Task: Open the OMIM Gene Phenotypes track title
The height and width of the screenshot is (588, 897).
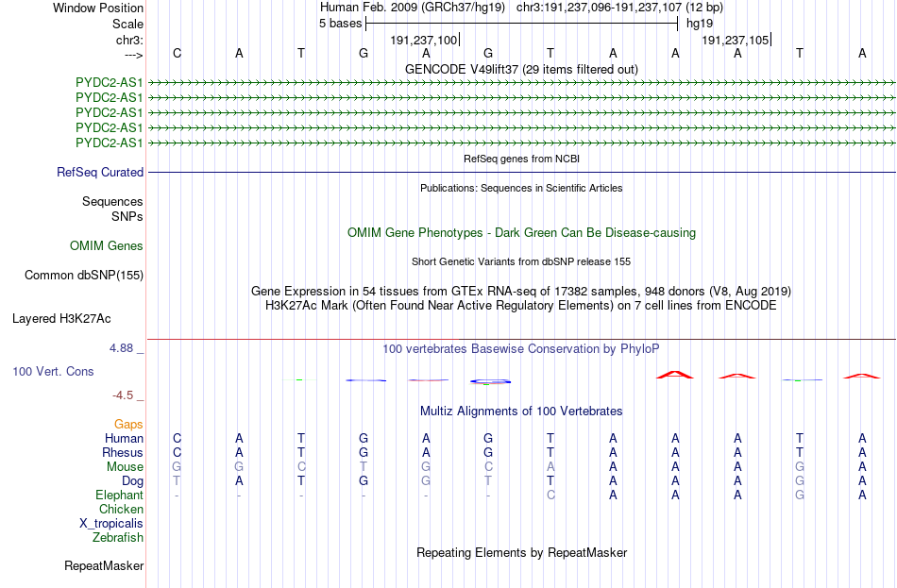Action: point(521,233)
